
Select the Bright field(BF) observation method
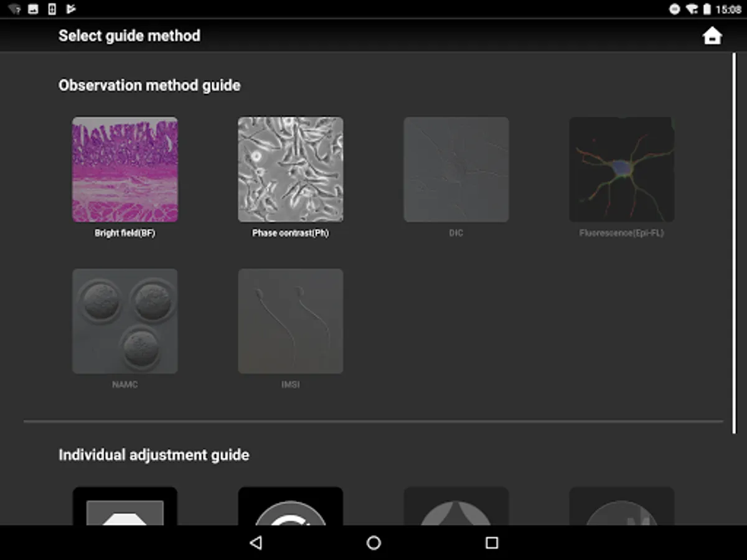(x=125, y=169)
